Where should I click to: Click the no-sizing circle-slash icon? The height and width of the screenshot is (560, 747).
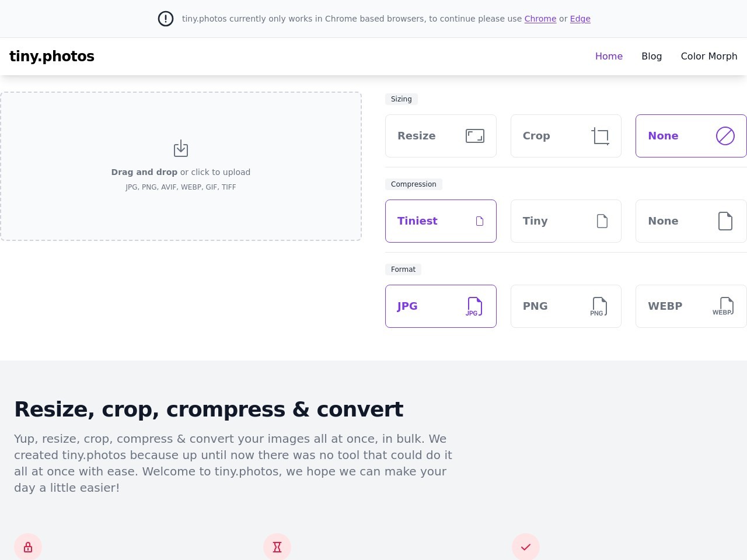725,136
